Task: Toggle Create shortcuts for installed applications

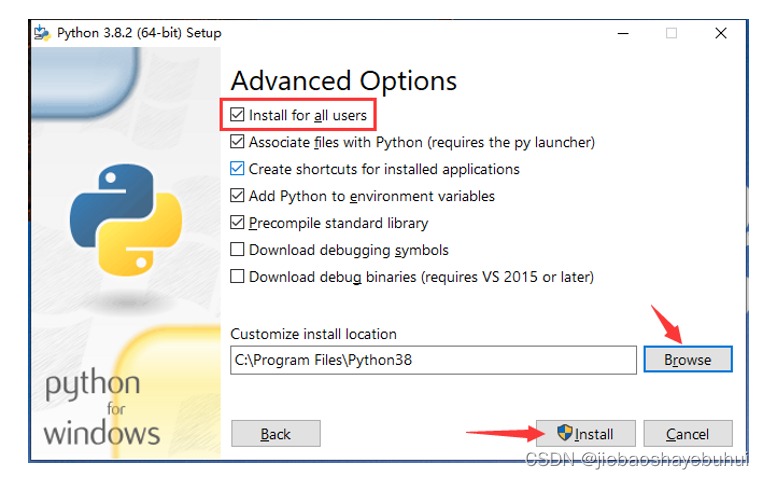Action: (237, 169)
